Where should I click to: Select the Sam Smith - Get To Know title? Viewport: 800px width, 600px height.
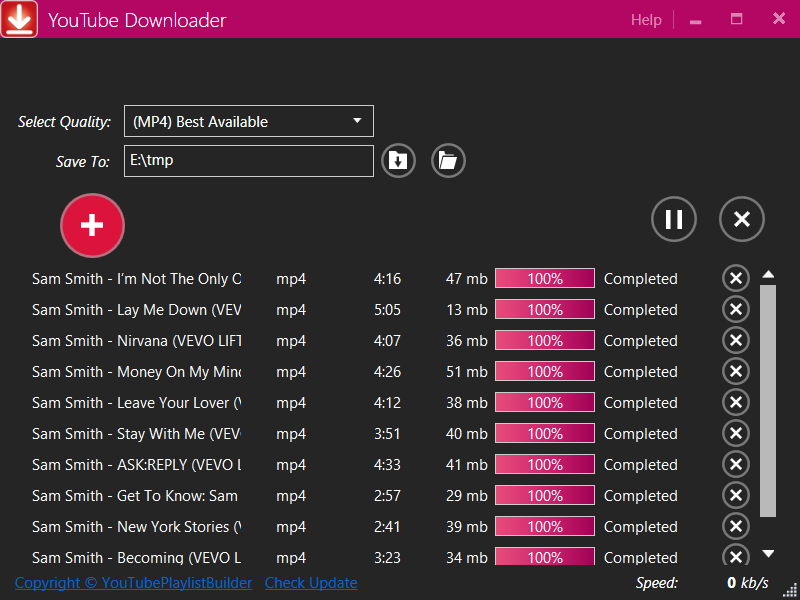[x=135, y=496]
